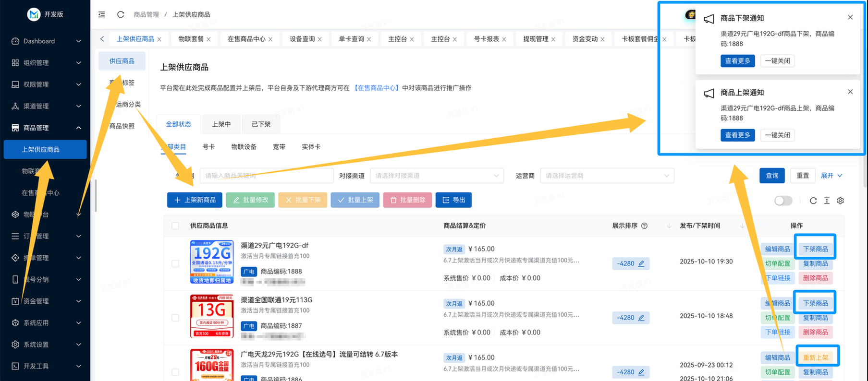Click the refresh icon in top header

pyautogui.click(x=121, y=14)
